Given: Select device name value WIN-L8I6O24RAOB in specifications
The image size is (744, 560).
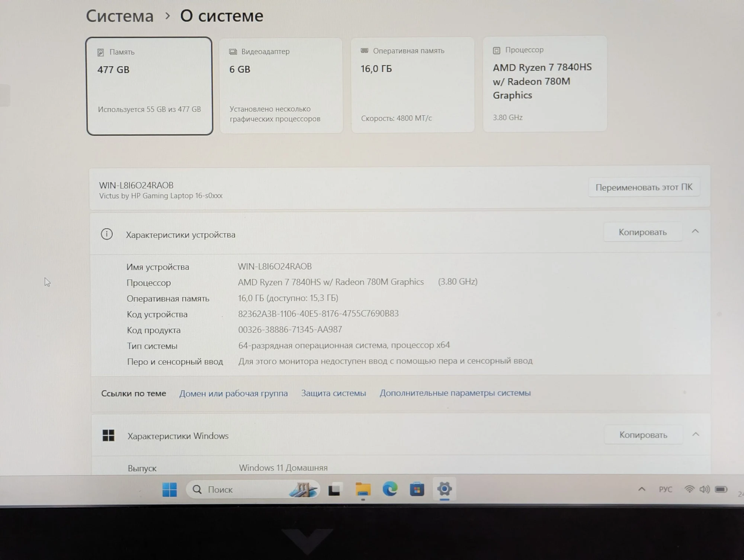Looking at the screenshot, I should click(275, 266).
